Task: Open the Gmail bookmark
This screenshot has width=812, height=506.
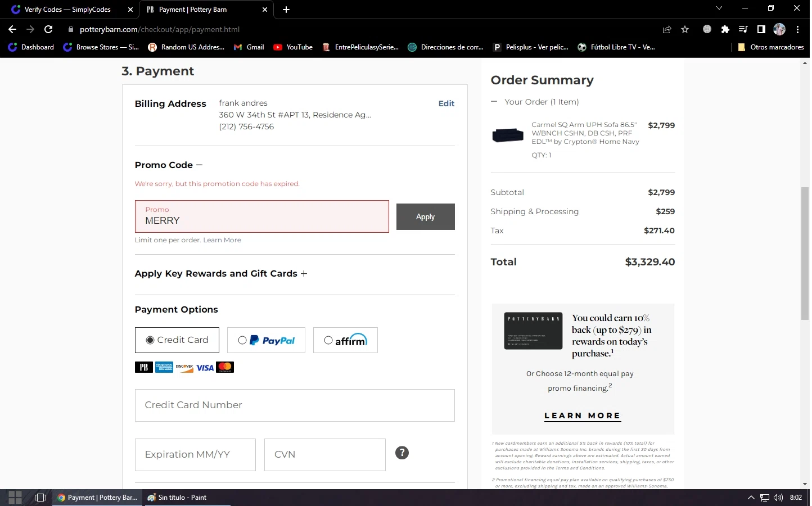Action: [249, 47]
